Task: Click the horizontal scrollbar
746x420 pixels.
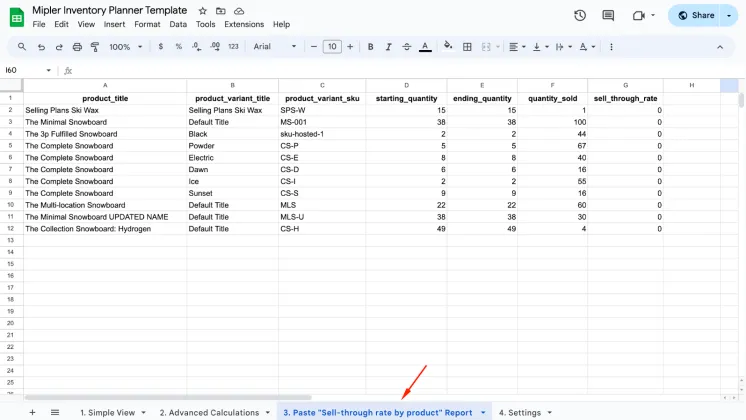Action: (x=168, y=397)
